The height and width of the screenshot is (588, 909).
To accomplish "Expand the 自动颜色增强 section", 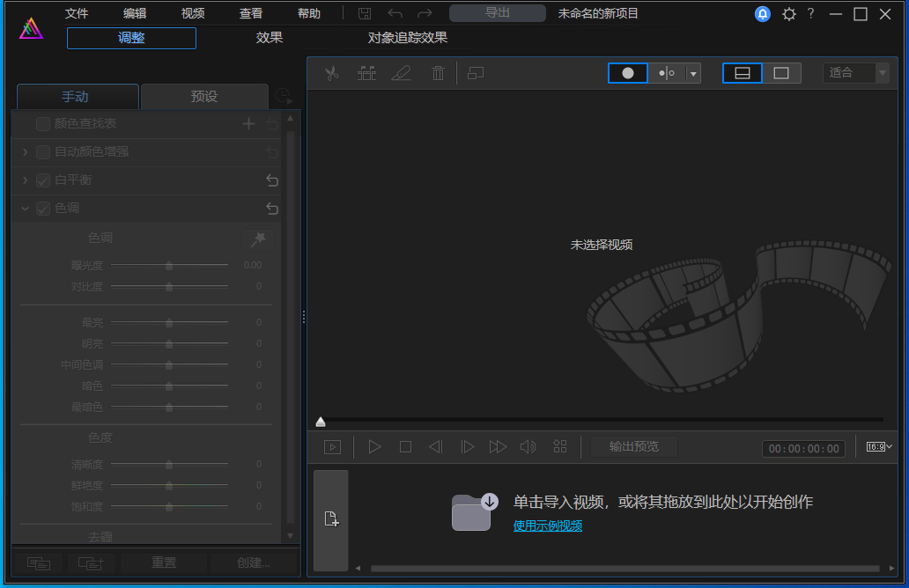I will point(25,151).
